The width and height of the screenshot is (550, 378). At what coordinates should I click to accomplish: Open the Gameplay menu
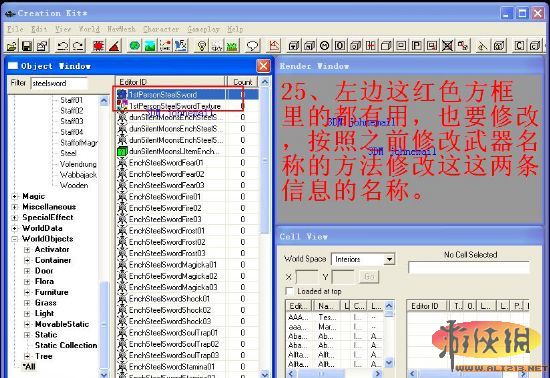203,29
